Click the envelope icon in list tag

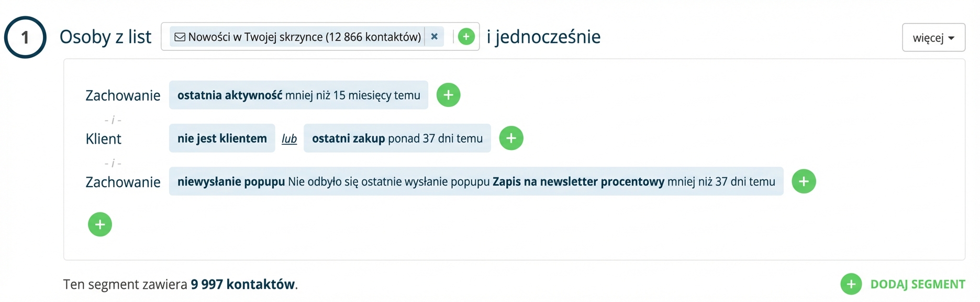[x=180, y=37]
